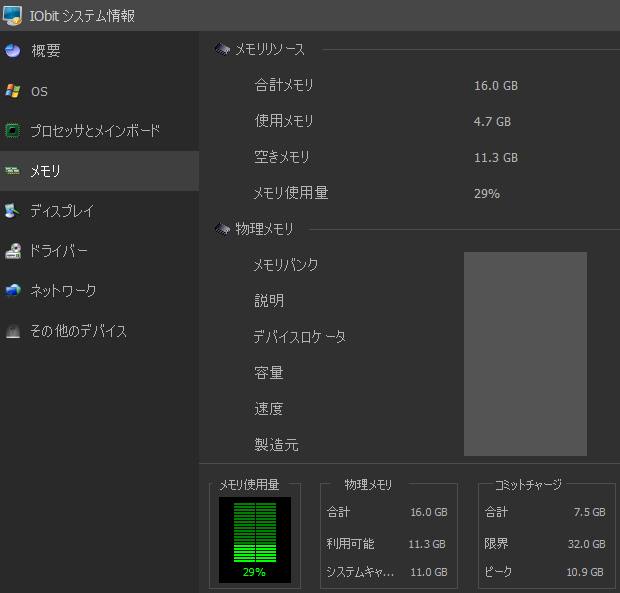This screenshot has height=593, width=620.
Task: Click the memory stick icon beside メモリ
Action: 13,171
